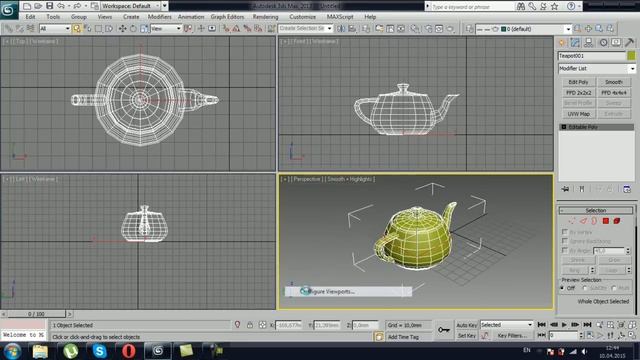The image size is (640, 360).
Task: Activate the Select and Rotate tool
Action: point(133,29)
